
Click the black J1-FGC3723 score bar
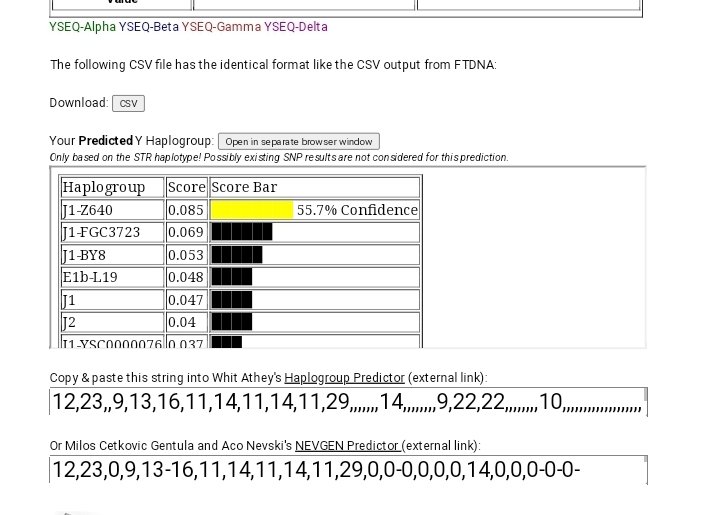[x=242, y=232]
